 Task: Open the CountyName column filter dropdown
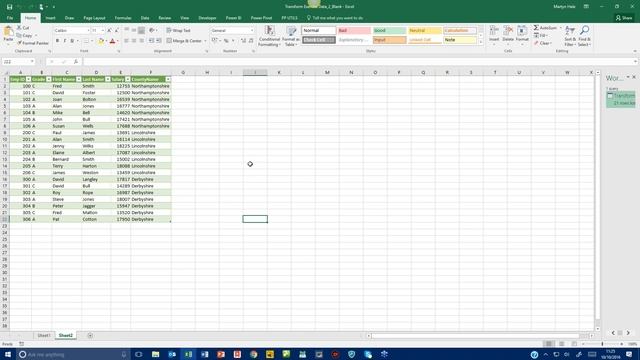pyautogui.click(x=168, y=79)
